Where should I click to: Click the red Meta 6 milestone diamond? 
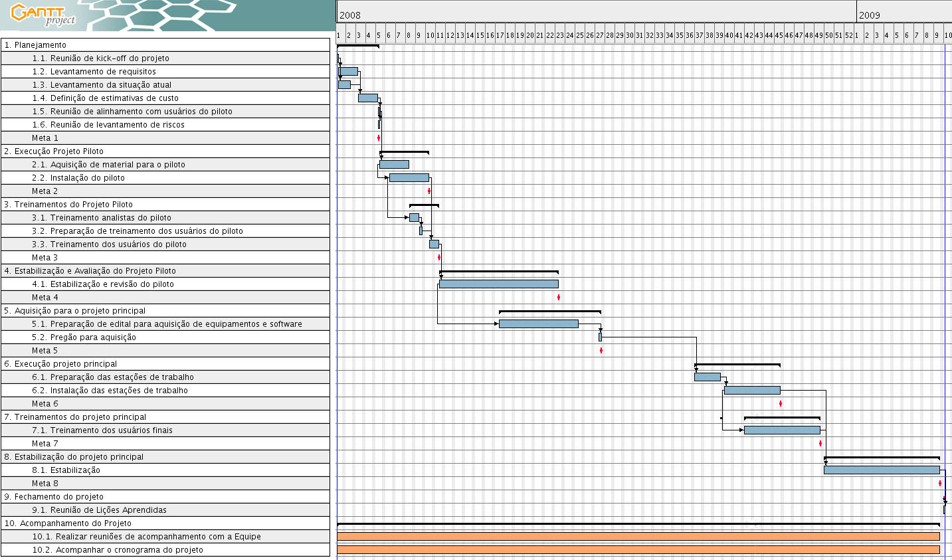point(781,404)
